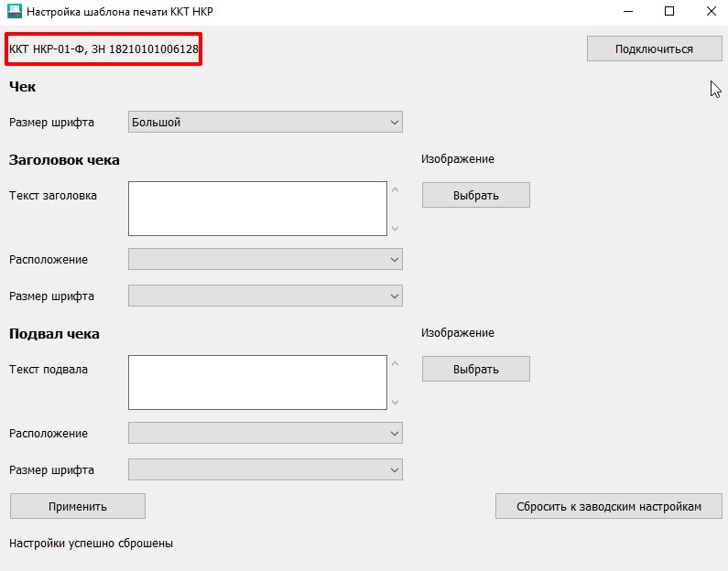Screen dimensions: 728x571
Task: Click inside the Текст подвала text area
Action: 257,382
